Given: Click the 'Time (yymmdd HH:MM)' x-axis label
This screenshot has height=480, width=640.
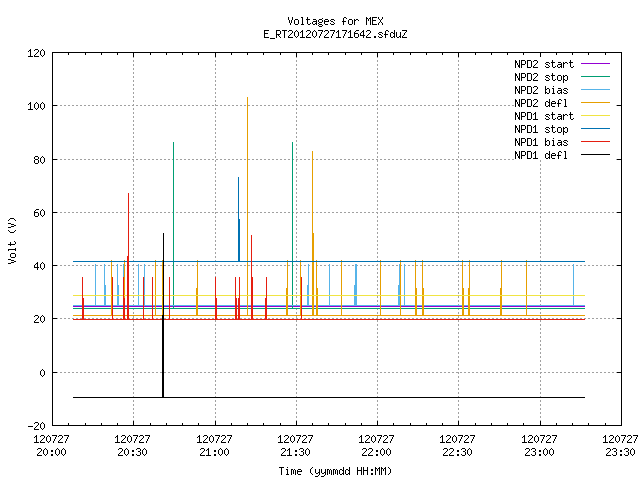Looking at the screenshot, I should [335, 471].
